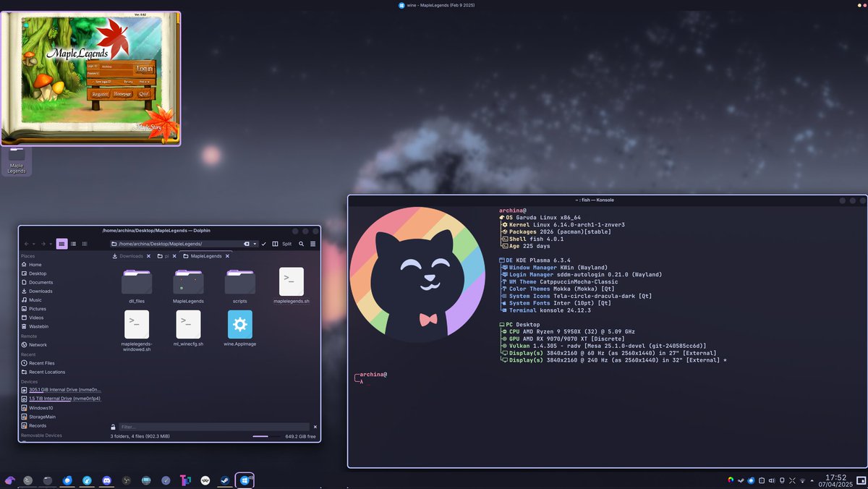868x489 pixels.
Task: Click Quit in the MapleLegends window
Action: pyautogui.click(x=144, y=94)
